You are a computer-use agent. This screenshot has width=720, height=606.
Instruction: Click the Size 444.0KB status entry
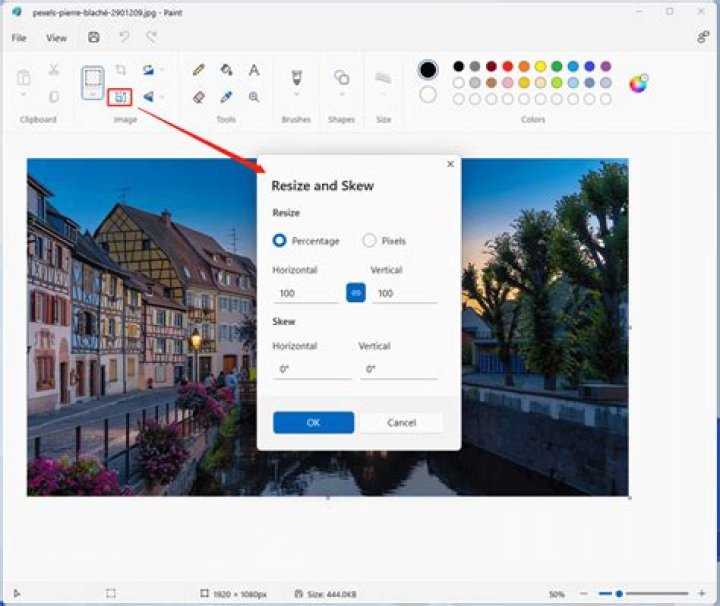(x=326, y=594)
